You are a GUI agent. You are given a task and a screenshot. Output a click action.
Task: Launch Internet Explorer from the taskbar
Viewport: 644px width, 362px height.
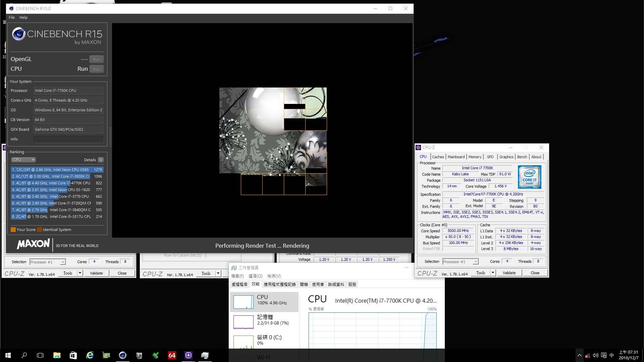coord(90,355)
